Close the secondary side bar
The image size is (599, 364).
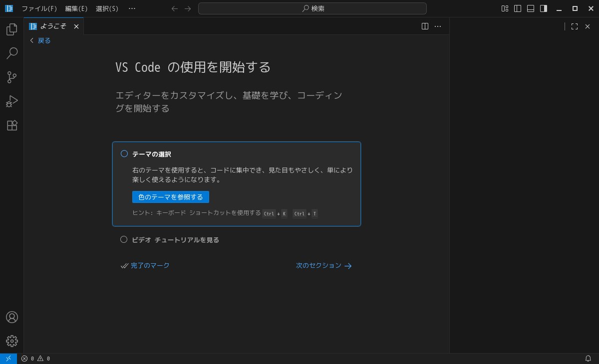[x=588, y=26]
